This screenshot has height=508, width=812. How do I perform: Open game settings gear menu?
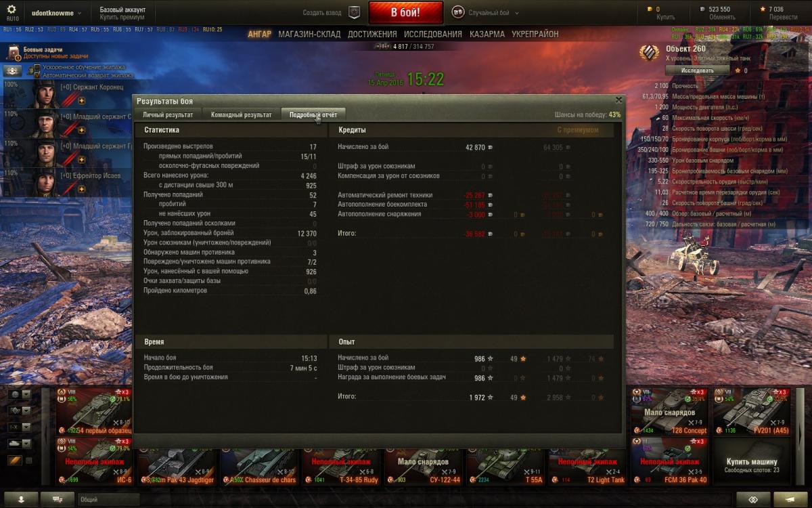pos(13,9)
